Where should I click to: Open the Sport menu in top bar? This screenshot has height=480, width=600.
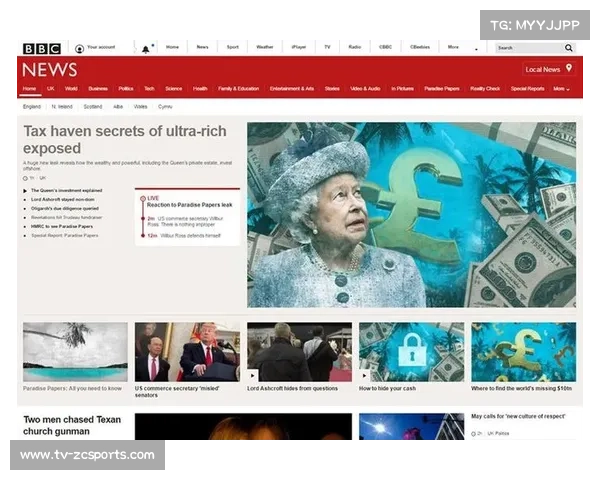[232, 47]
